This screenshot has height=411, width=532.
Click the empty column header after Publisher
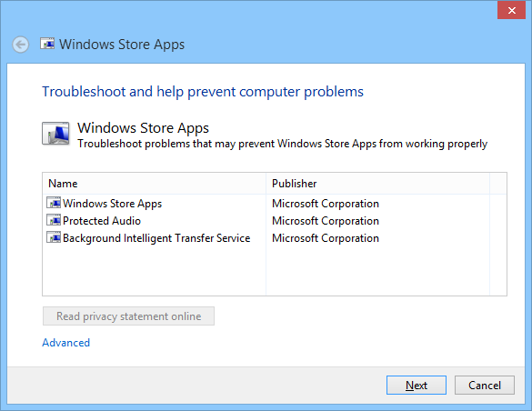(x=498, y=184)
